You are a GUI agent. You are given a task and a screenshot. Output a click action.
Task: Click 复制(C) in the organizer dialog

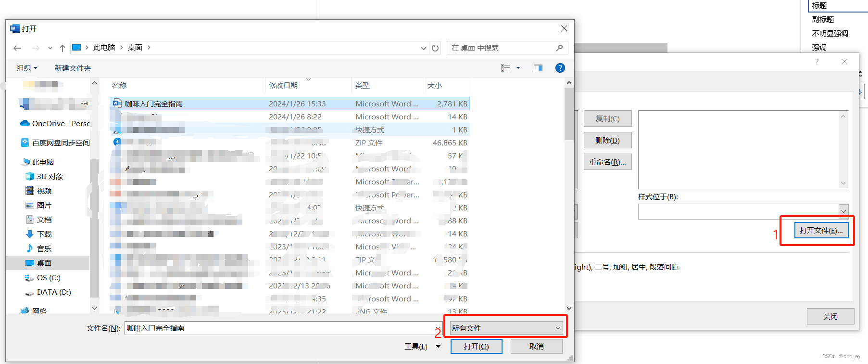(x=608, y=118)
